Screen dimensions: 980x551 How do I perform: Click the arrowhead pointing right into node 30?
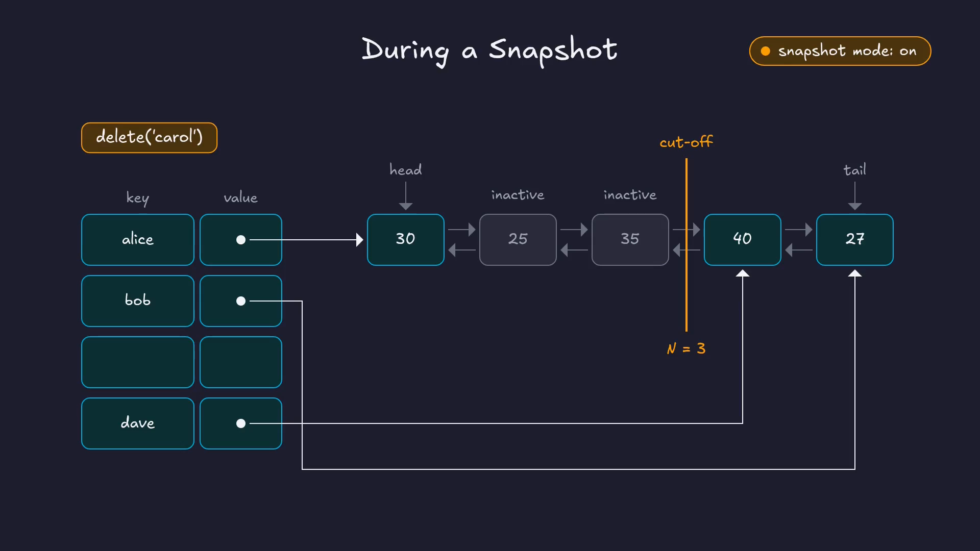click(x=360, y=240)
